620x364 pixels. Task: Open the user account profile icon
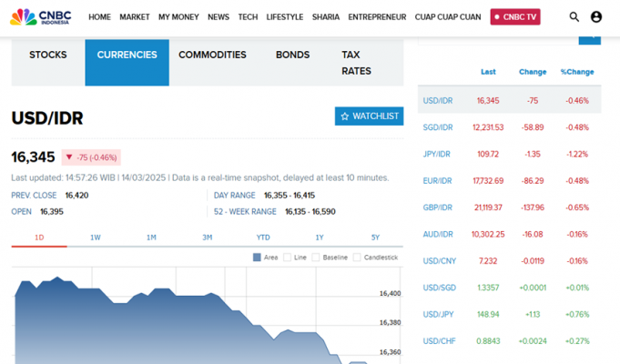596,16
